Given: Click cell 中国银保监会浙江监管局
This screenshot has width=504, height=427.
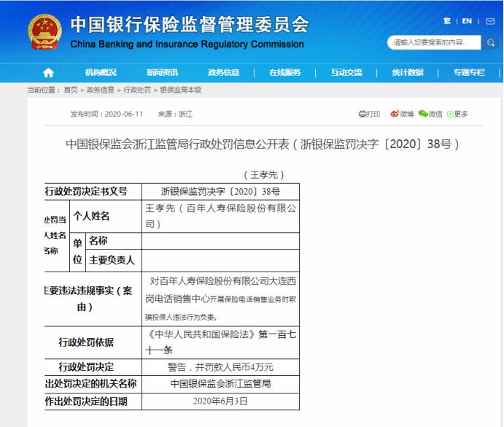Looking at the screenshot, I should 220,384.
